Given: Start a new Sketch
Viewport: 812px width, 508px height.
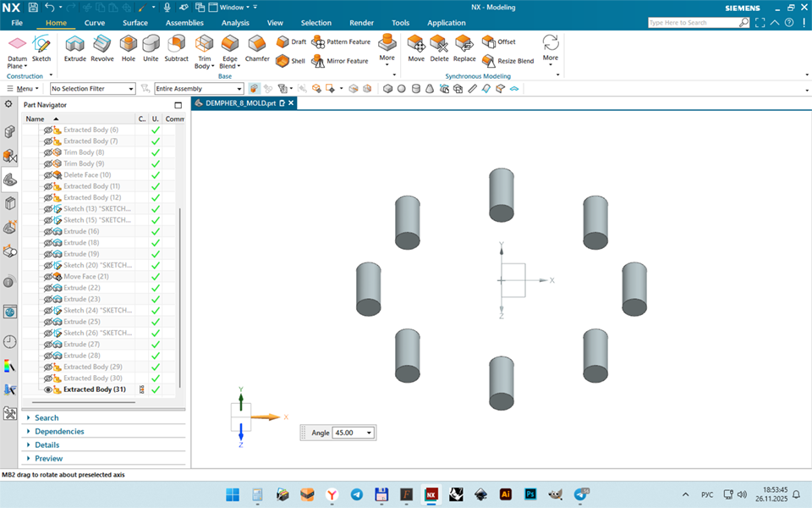Looking at the screenshot, I should point(41,48).
